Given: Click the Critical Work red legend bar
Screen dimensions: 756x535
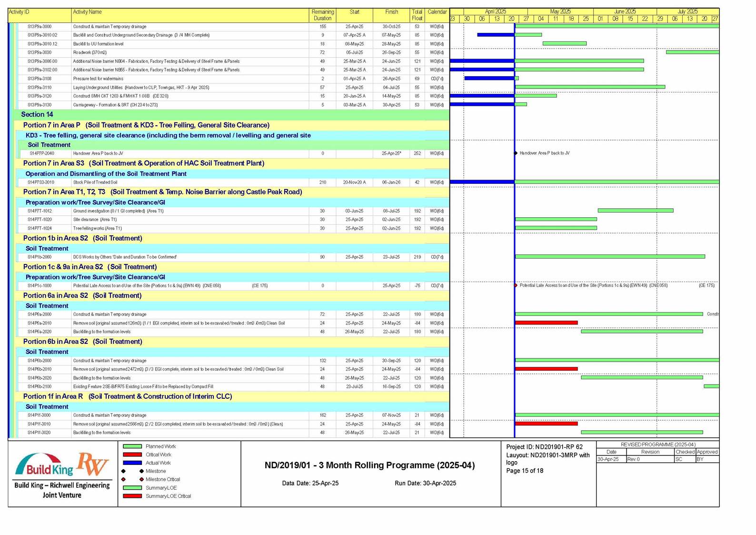Looking at the screenshot, I should 132,454.
